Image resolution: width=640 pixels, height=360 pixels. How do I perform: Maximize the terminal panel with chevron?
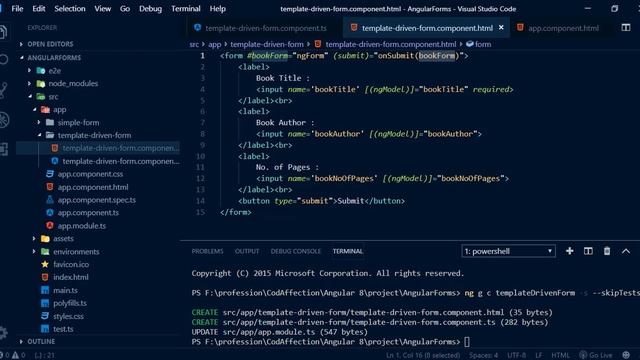pos(626,251)
